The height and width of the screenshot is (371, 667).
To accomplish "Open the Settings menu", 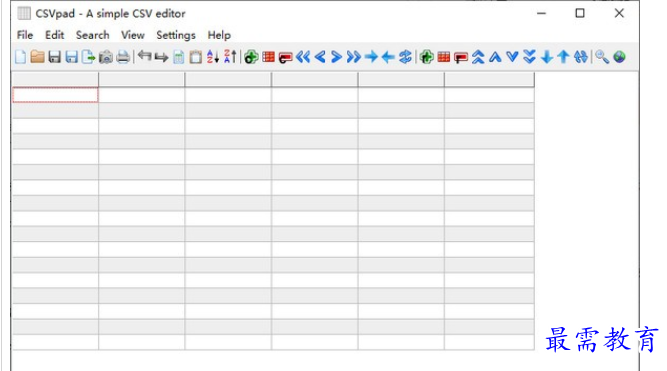I will click(176, 35).
